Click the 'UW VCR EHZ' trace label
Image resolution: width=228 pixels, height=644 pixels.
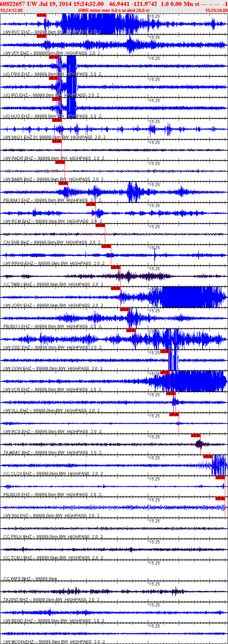point(17,390)
